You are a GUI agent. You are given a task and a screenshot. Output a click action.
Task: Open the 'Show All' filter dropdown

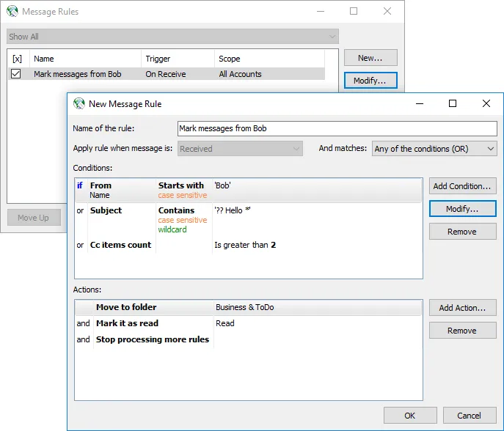pos(172,37)
